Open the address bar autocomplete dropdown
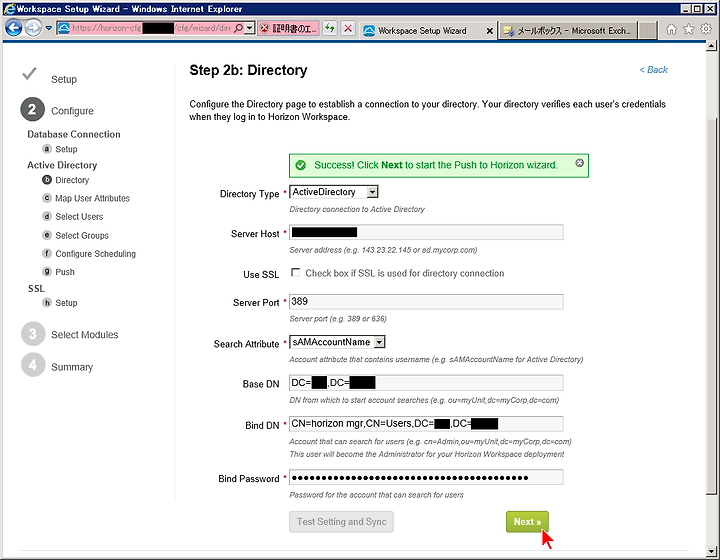Image resolution: width=720 pixels, height=560 pixels. [x=249, y=28]
